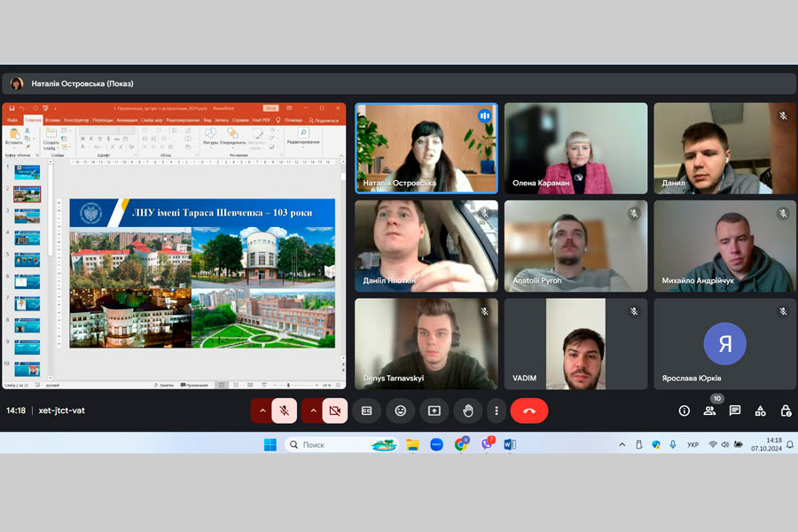
Task: Expand audio settings arrow beside microphone
Action: coord(262,411)
